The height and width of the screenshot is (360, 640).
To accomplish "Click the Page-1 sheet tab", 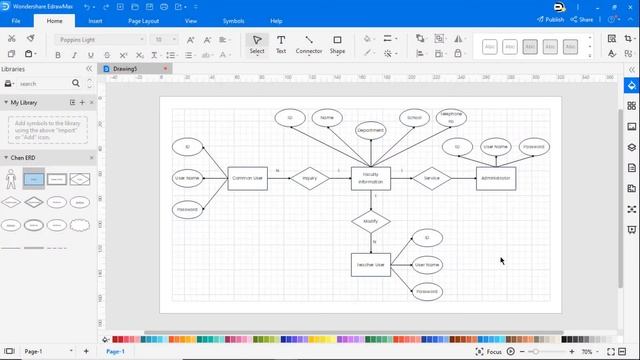I will point(116,351).
